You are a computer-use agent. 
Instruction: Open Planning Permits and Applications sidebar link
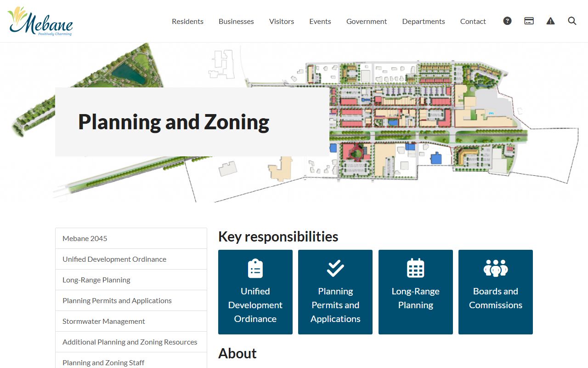(x=131, y=300)
